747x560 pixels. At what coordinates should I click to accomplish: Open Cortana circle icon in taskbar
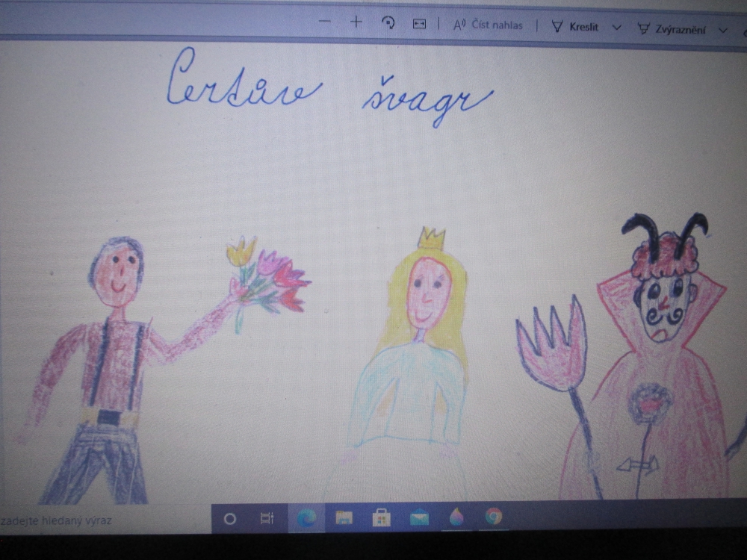pyautogui.click(x=229, y=519)
